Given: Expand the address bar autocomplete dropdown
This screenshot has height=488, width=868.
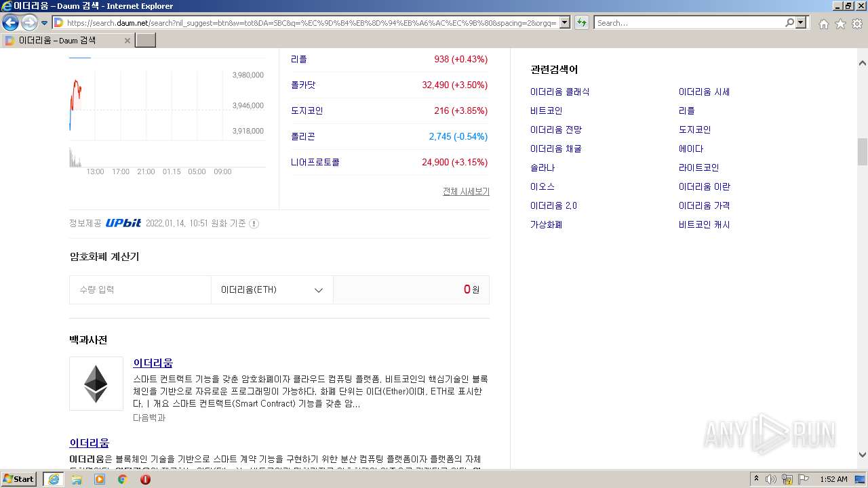Looking at the screenshot, I should (x=564, y=23).
